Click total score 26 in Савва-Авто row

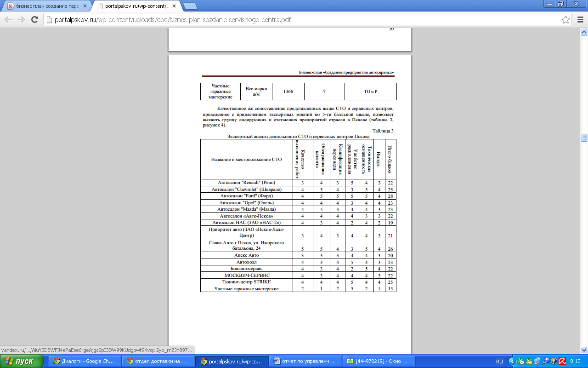tap(390, 249)
